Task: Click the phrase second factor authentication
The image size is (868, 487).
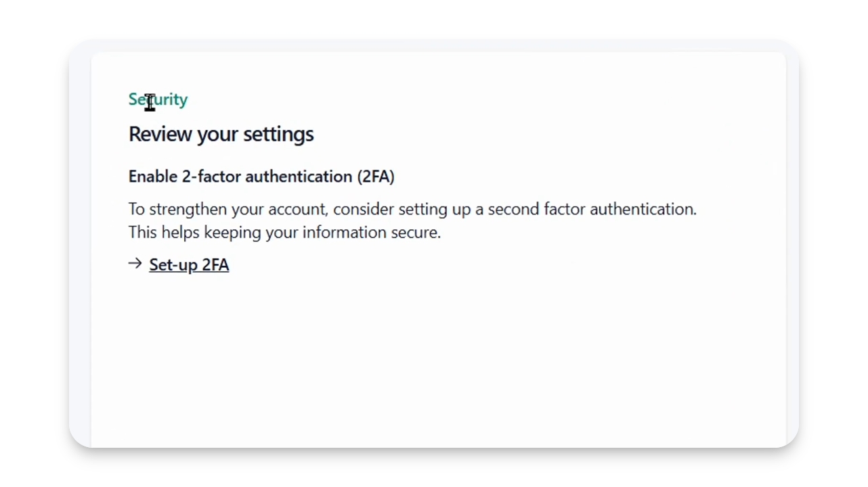Action: point(591,209)
